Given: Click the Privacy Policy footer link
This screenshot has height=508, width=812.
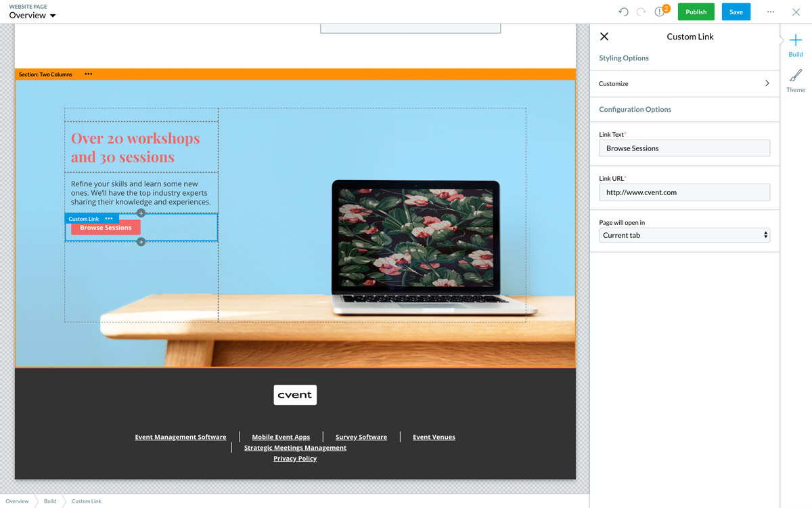Looking at the screenshot, I should point(295,459).
